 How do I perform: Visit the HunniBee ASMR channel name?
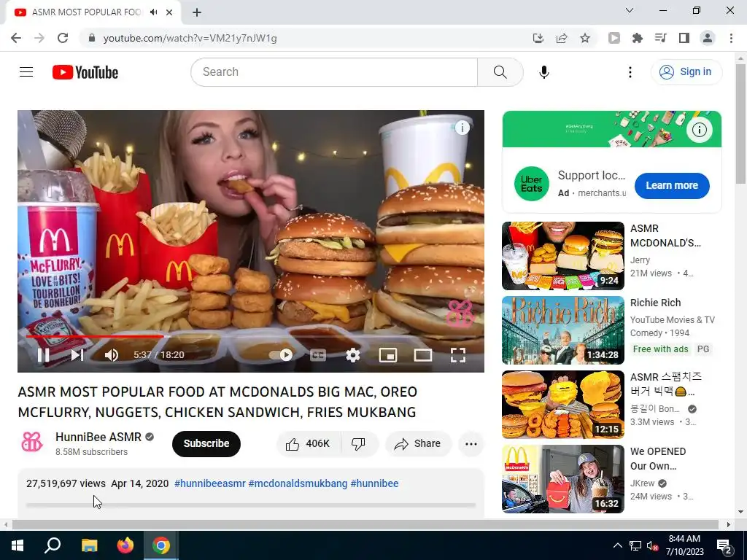click(x=98, y=437)
